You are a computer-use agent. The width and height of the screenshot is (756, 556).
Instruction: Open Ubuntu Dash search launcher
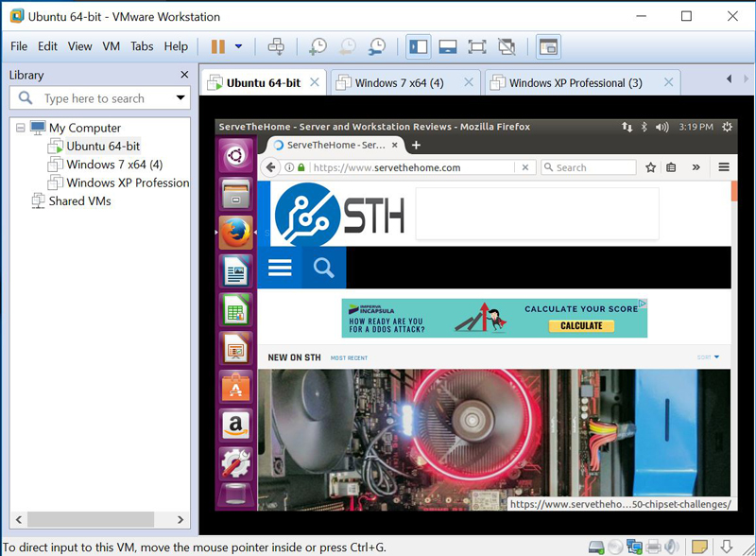[x=235, y=156]
